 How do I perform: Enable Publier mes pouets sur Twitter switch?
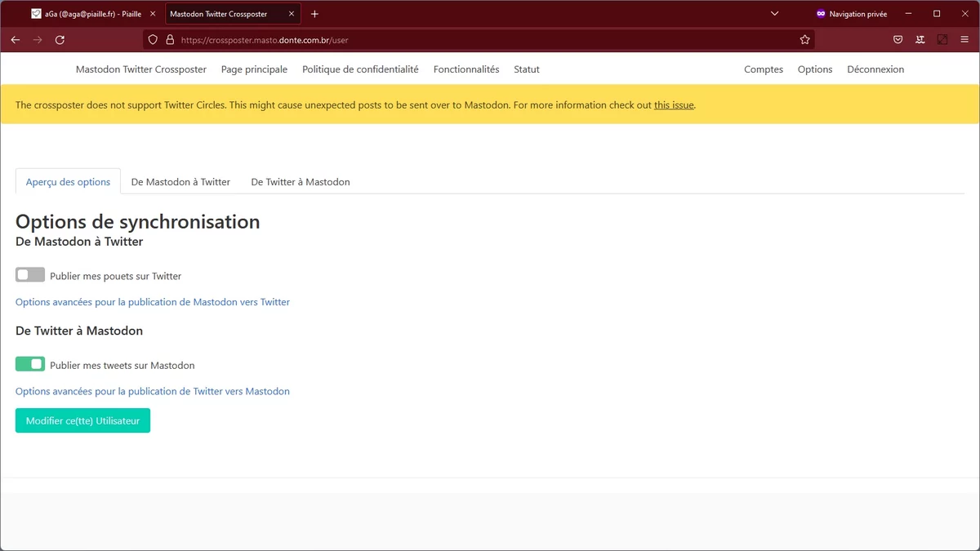point(30,275)
